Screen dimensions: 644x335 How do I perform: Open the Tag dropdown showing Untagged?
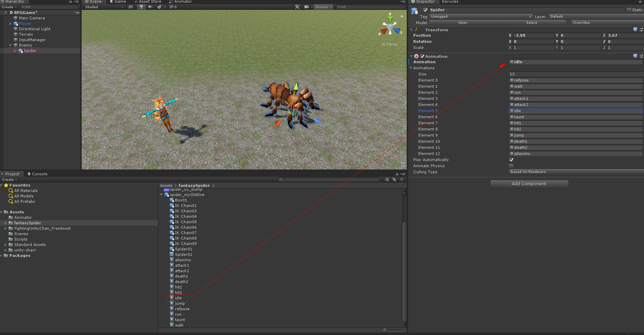click(x=481, y=16)
